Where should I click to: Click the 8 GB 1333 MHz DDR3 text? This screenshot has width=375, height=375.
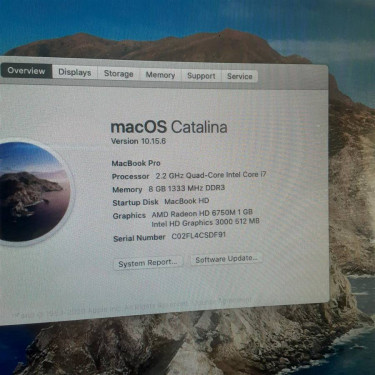187,189
